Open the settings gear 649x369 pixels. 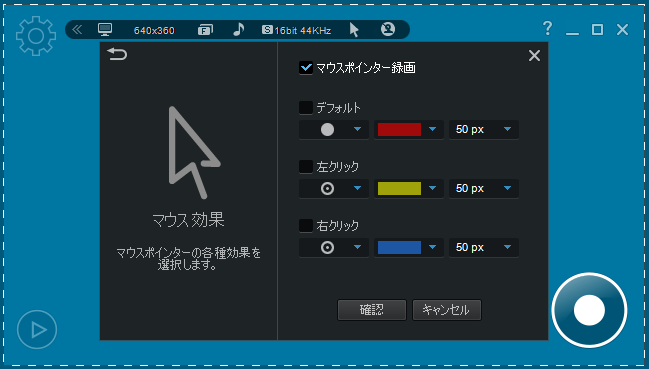[x=36, y=36]
